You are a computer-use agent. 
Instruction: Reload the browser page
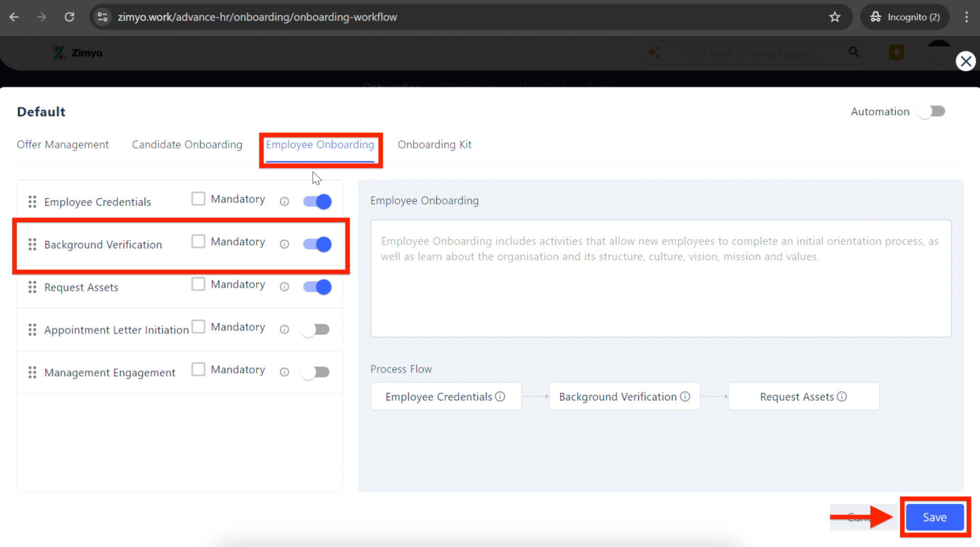[70, 17]
